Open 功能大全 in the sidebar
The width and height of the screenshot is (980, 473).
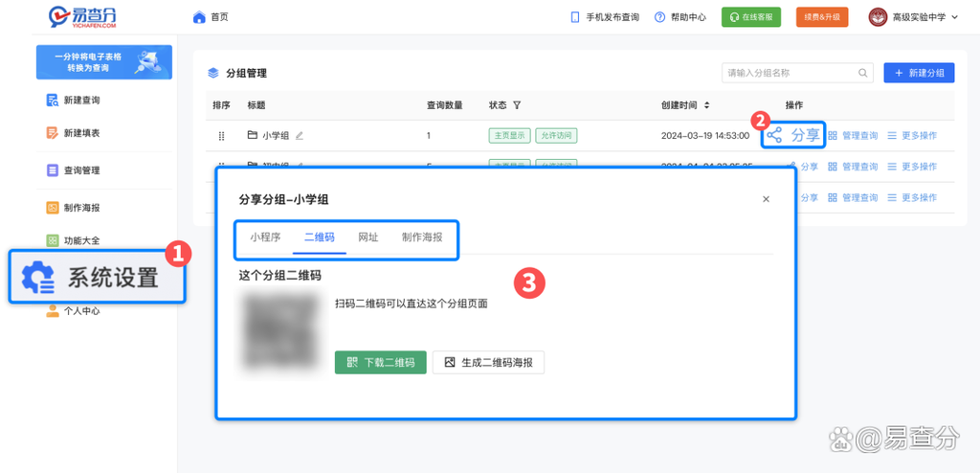point(81,240)
